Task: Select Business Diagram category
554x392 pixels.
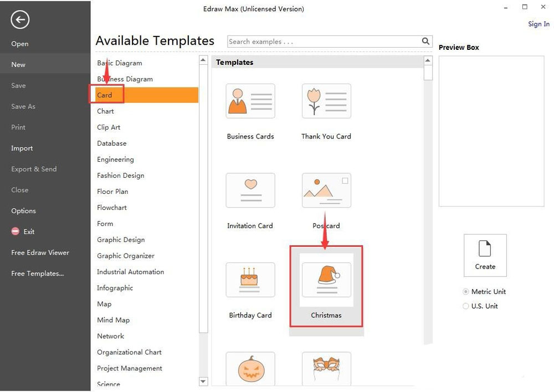Action: point(125,79)
